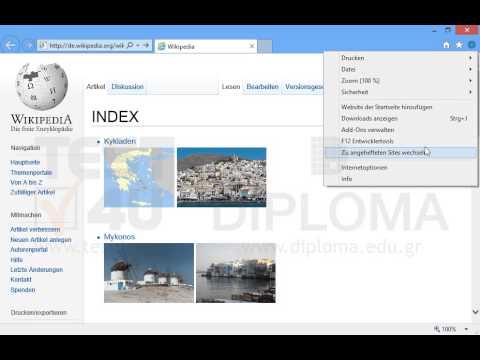
Task: Select the Wikipedia browser tab
Action: click(x=207, y=46)
